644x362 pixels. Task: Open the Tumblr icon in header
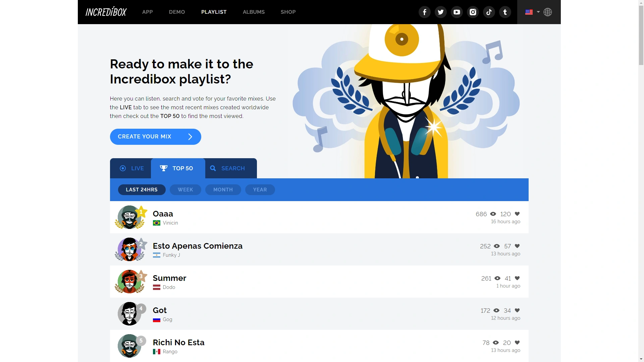[505, 12]
